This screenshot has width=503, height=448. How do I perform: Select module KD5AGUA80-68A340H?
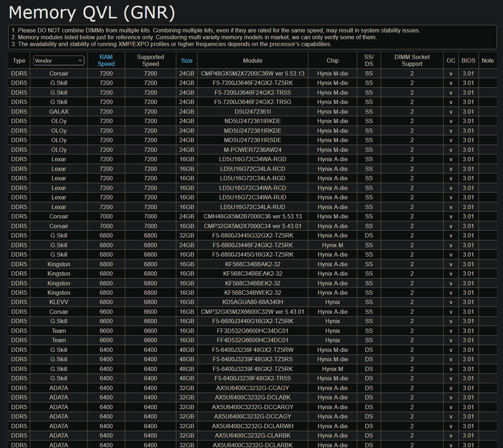253,302
